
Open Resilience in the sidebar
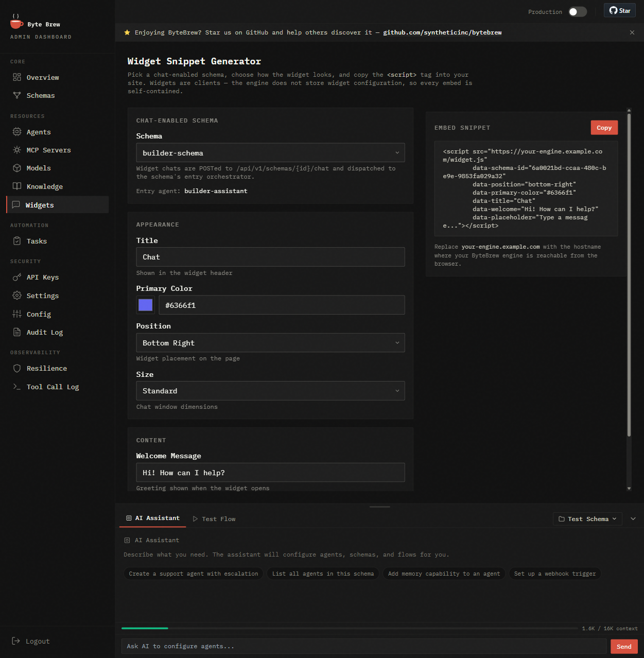57,368
